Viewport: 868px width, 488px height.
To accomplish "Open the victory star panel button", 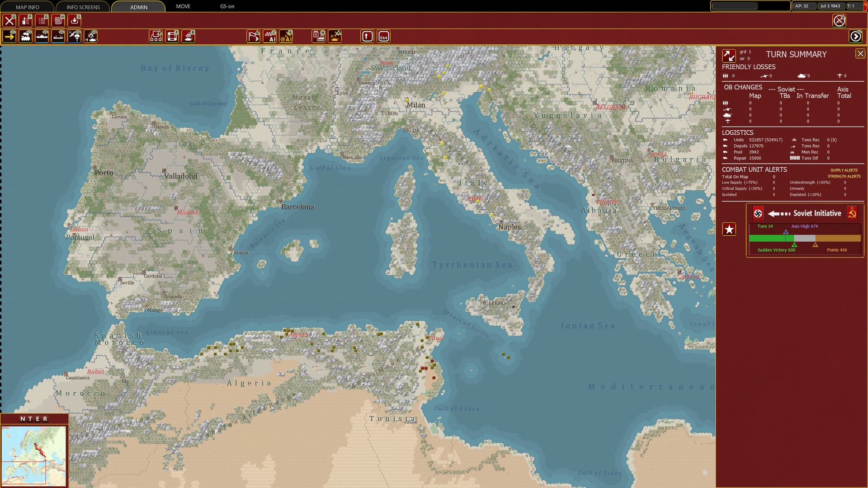I will (x=729, y=229).
